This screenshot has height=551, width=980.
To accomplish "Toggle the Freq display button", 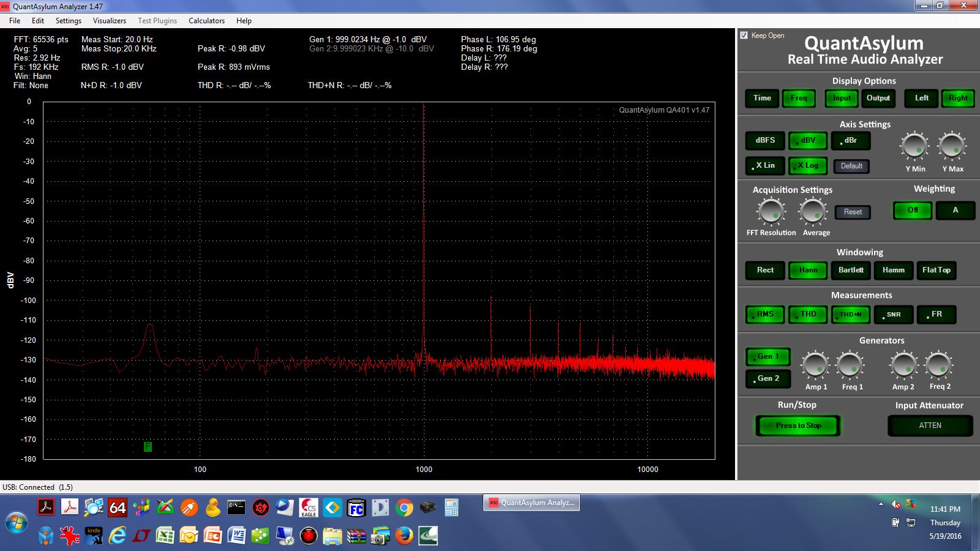I will click(799, 98).
